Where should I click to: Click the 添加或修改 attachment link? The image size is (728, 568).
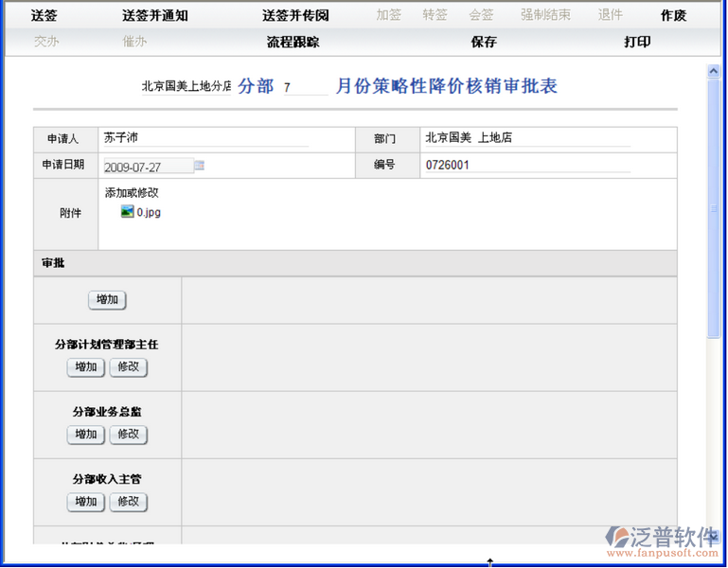click(x=132, y=192)
